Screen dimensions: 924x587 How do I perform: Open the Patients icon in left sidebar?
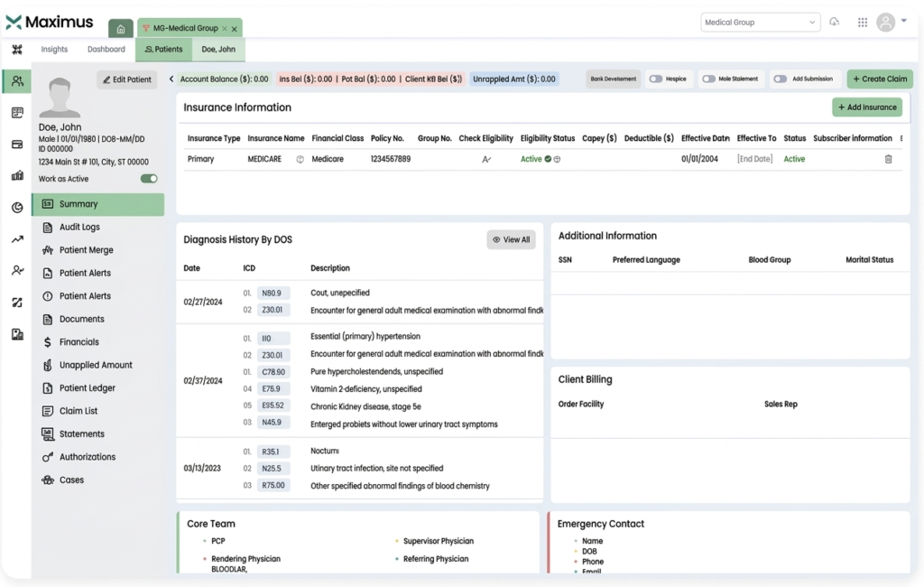(17, 81)
